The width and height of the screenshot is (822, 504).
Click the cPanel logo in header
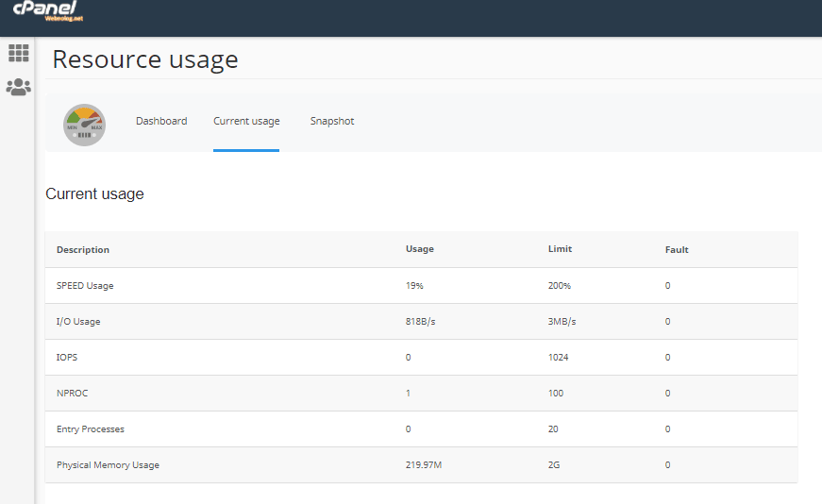[48, 10]
